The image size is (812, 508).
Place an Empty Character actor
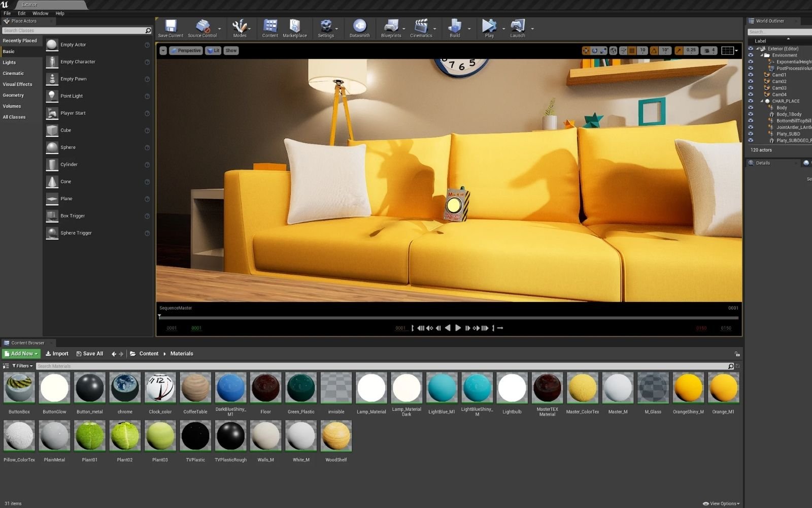click(77, 61)
